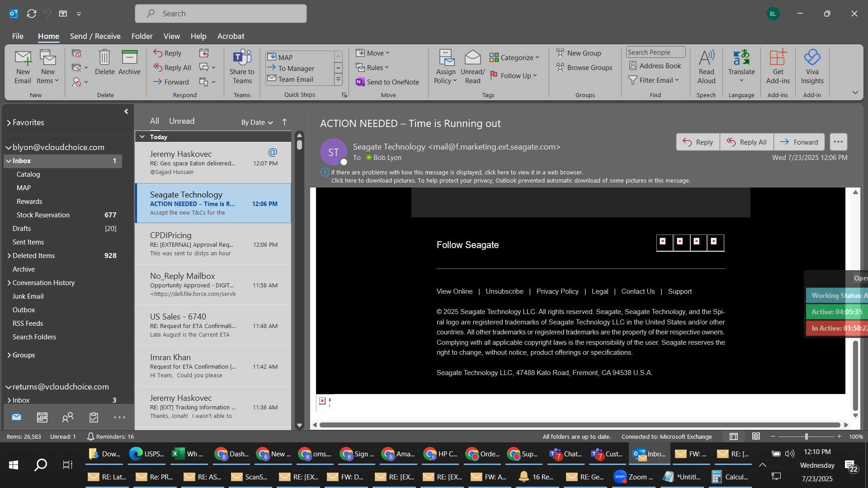Show Unread messages only
868x488 pixels.
pyautogui.click(x=182, y=121)
